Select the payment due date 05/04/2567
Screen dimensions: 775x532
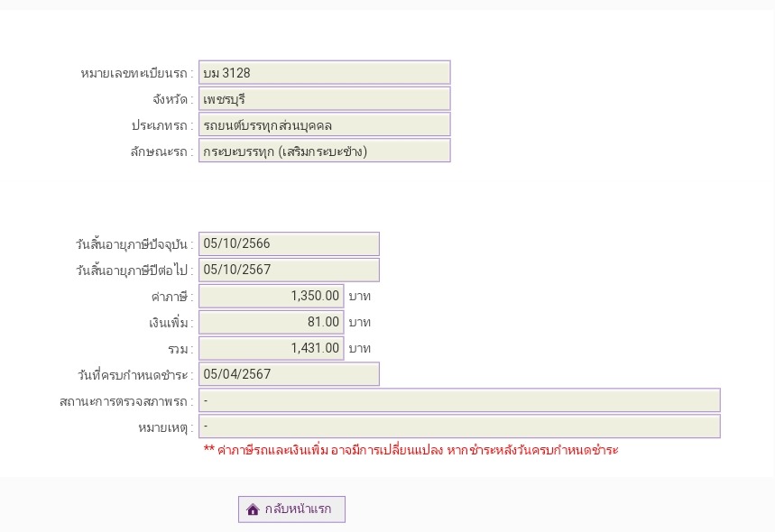[x=289, y=374]
